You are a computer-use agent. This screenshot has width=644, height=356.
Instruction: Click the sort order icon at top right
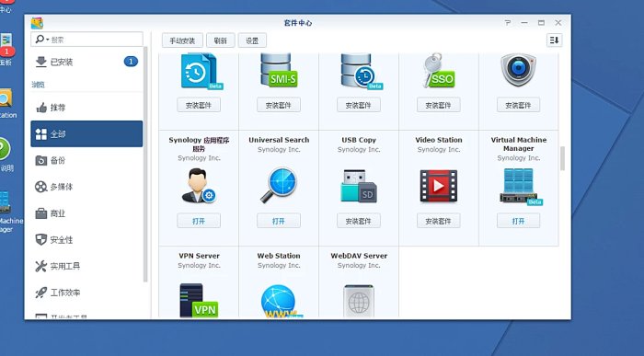[554, 40]
